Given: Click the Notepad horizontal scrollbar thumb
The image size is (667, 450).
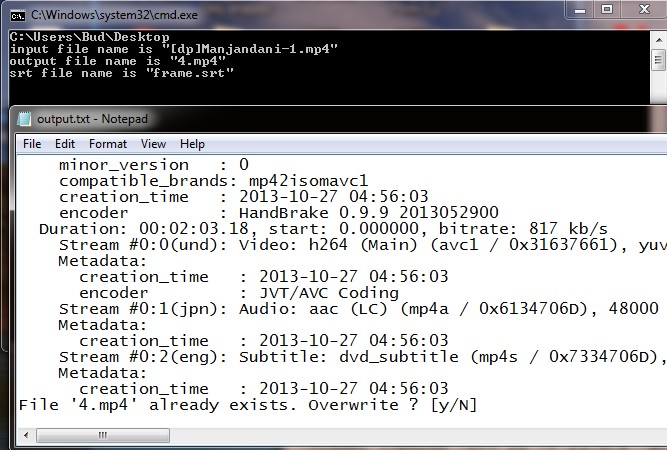Looking at the screenshot, I should coord(103,435).
